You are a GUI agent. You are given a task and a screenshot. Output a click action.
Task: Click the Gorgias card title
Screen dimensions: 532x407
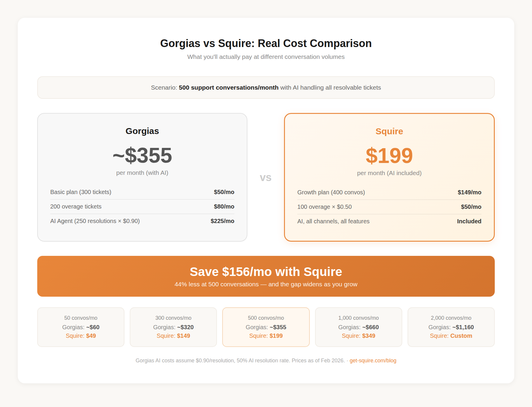click(x=142, y=131)
